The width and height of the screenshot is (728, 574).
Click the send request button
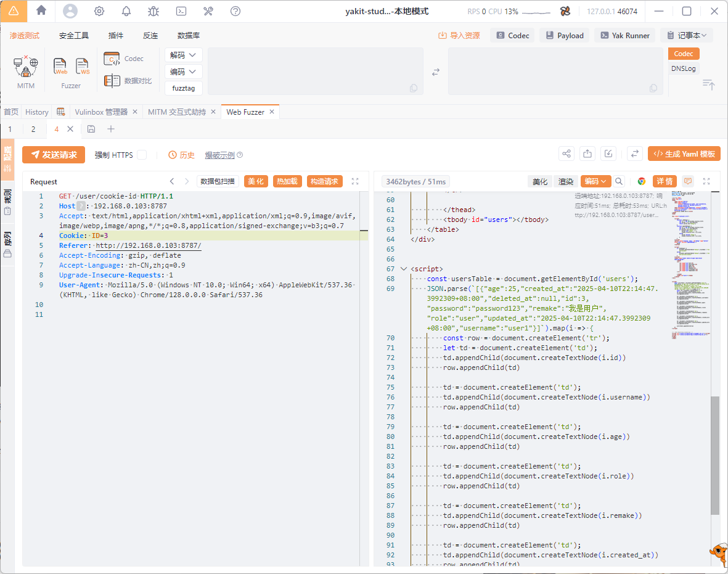54,155
